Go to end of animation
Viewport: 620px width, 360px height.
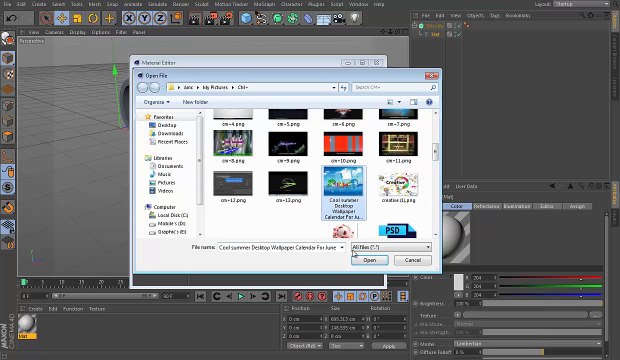pos(281,296)
